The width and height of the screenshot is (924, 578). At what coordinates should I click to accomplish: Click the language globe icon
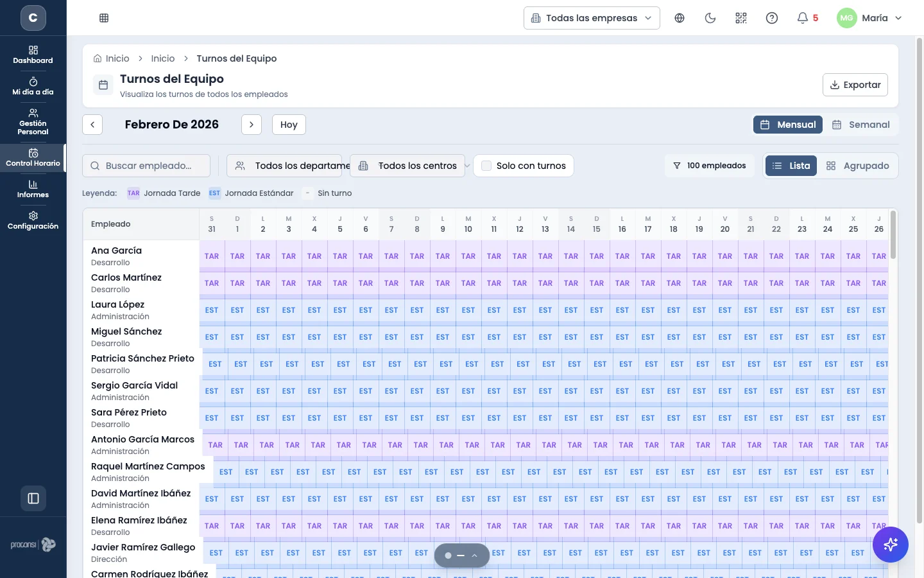click(680, 18)
